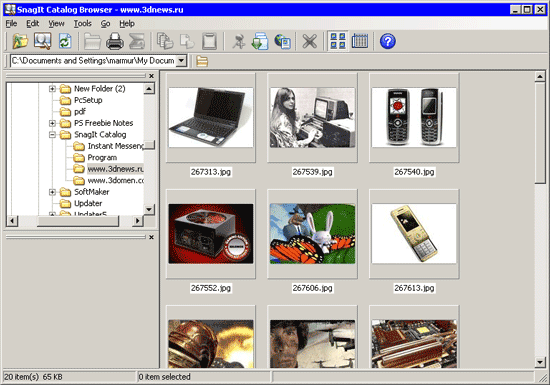Click the batch convert download-arrow icon
Image resolution: width=550 pixels, height=385 pixels.
point(260,41)
